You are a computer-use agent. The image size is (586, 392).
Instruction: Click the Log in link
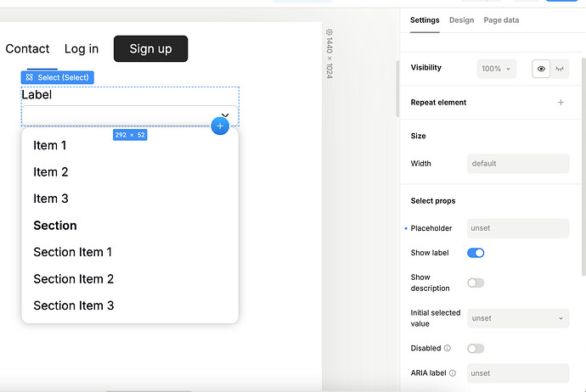tap(82, 49)
